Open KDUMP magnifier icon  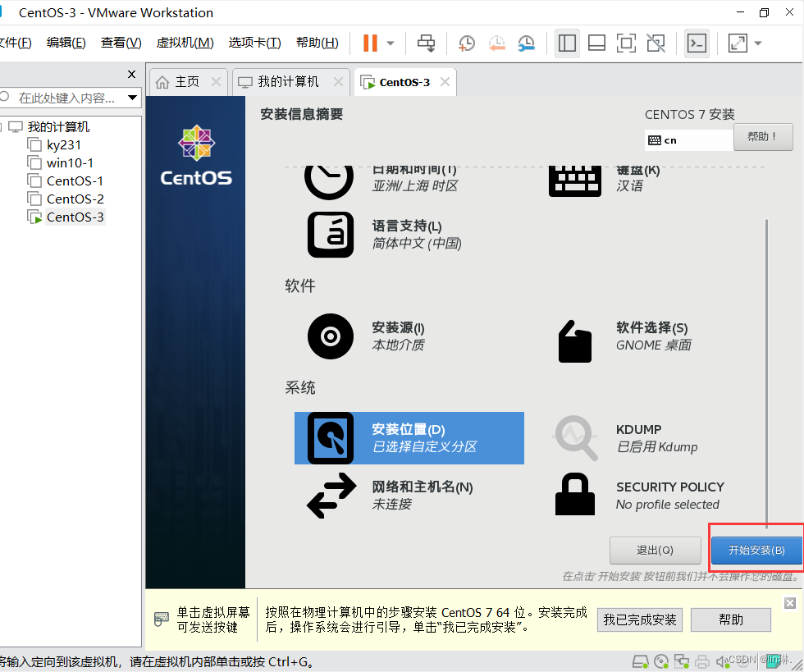pos(575,437)
